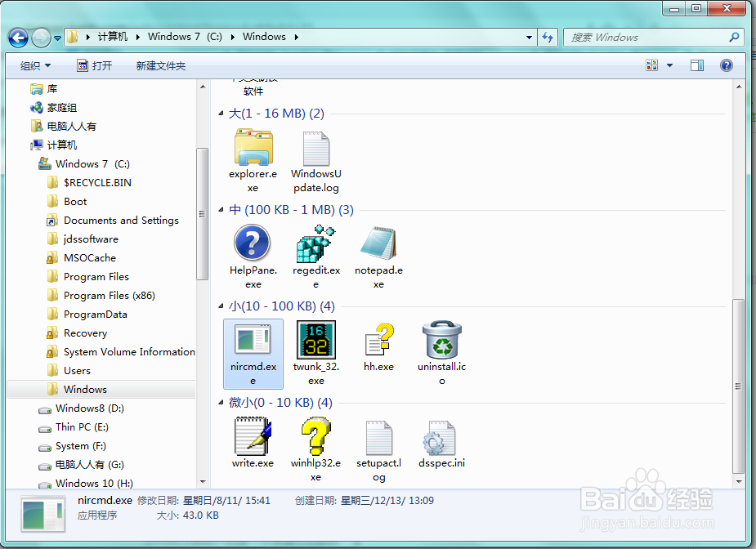Click the search magnifier icon
Image resolution: width=756 pixels, height=549 pixels.
tap(734, 37)
